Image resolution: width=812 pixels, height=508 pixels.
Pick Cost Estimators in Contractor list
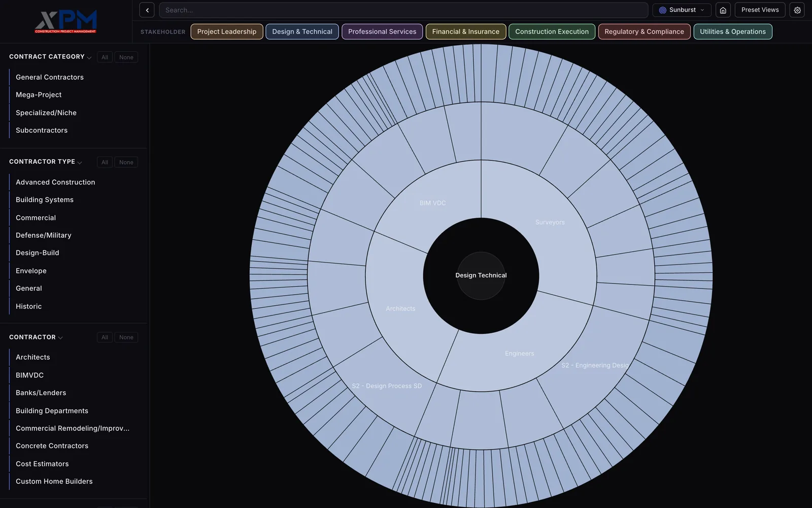pos(42,464)
